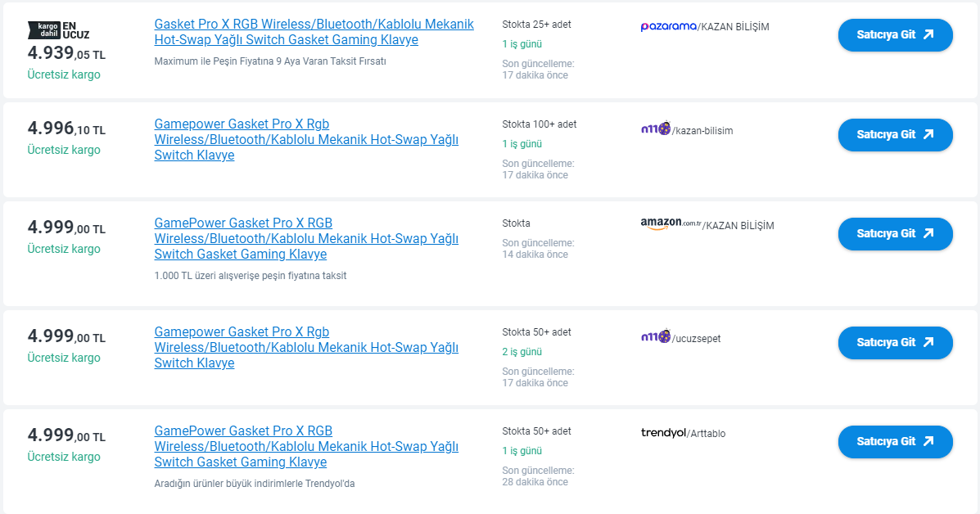Click the n11 logo beside ucuzsepet
Screen dimensions: 980x514
point(656,337)
